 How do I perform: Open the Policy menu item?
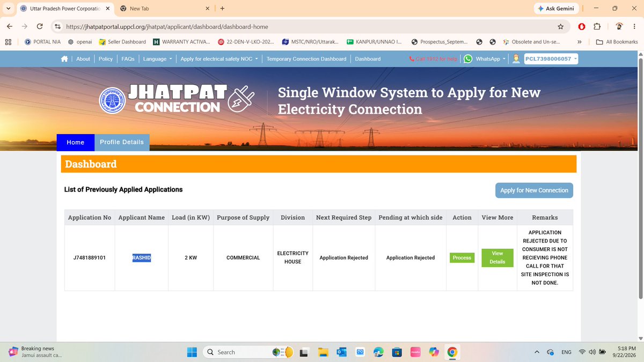tap(106, 59)
